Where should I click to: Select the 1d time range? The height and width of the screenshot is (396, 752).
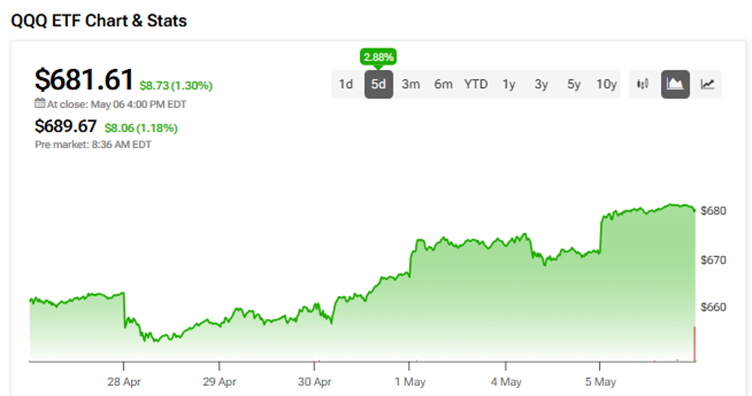[346, 84]
